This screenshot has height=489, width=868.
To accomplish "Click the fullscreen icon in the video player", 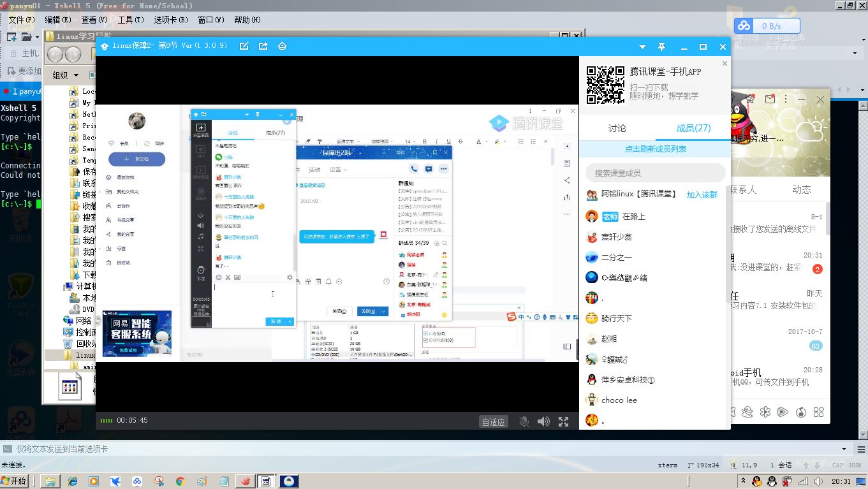I will [563, 421].
